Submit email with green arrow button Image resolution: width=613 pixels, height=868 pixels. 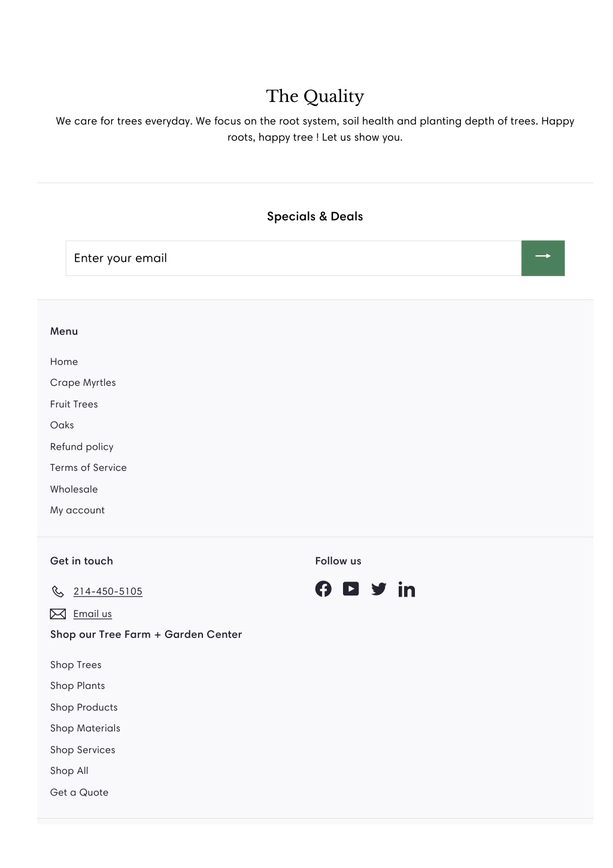543,258
